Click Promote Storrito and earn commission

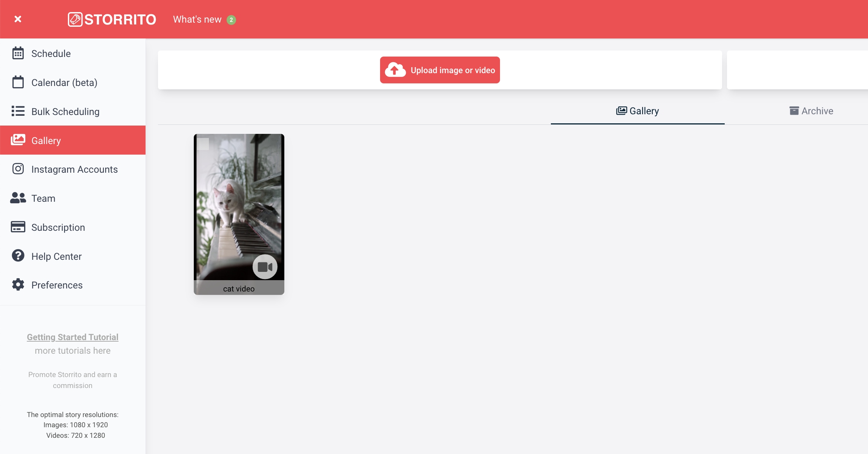[72, 380]
